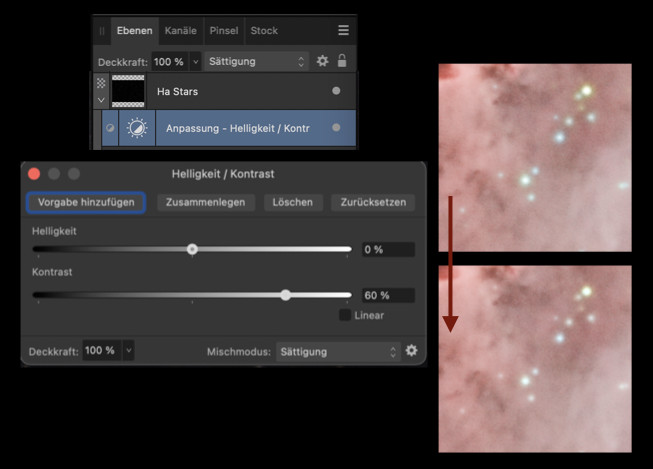Image resolution: width=653 pixels, height=469 pixels.
Task: Click the layer lock padlock icon
Action: pyautogui.click(x=342, y=61)
